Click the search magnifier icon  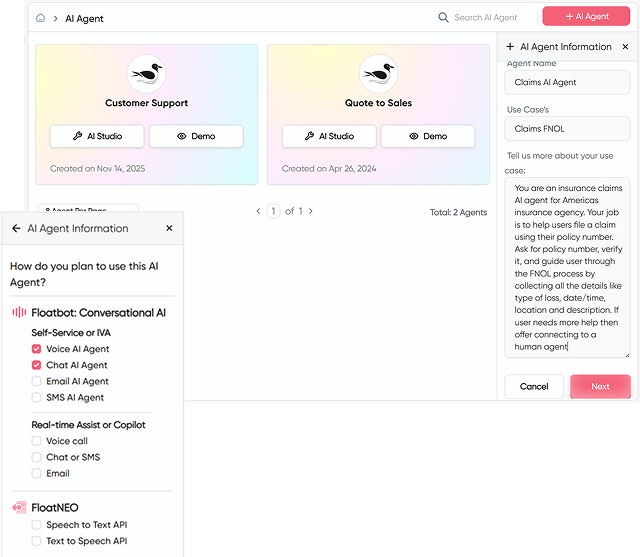[x=444, y=17]
